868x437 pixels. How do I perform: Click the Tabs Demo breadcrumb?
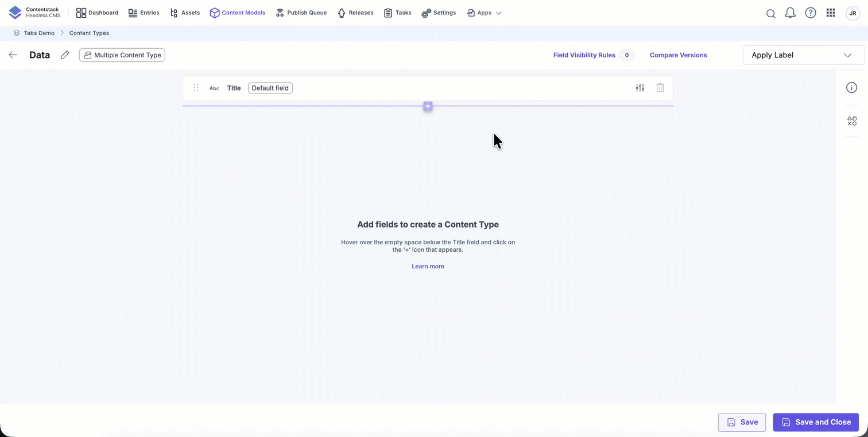pos(39,33)
